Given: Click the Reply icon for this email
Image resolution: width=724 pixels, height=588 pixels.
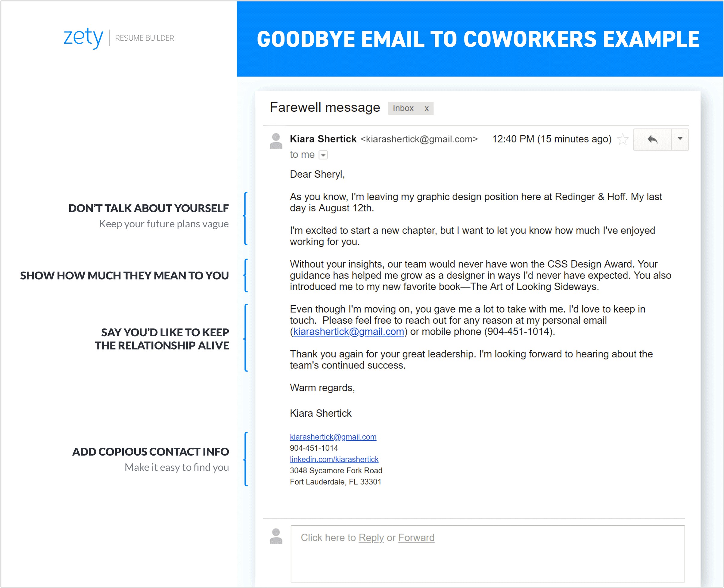Looking at the screenshot, I should pyautogui.click(x=653, y=138).
